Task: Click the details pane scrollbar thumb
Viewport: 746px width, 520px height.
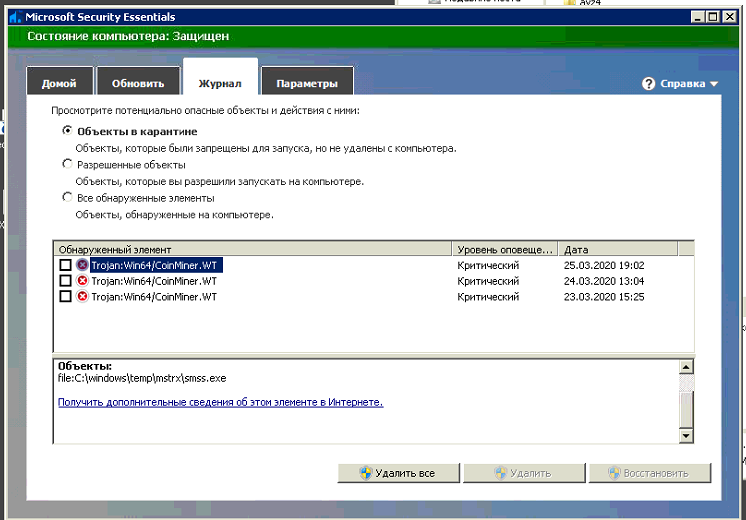Action: click(x=686, y=410)
